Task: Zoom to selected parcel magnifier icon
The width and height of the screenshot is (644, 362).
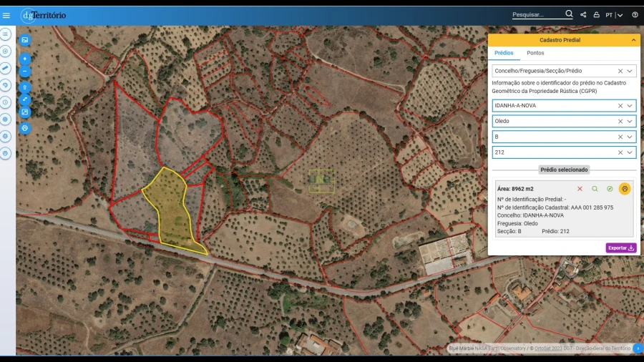Action: click(594, 189)
